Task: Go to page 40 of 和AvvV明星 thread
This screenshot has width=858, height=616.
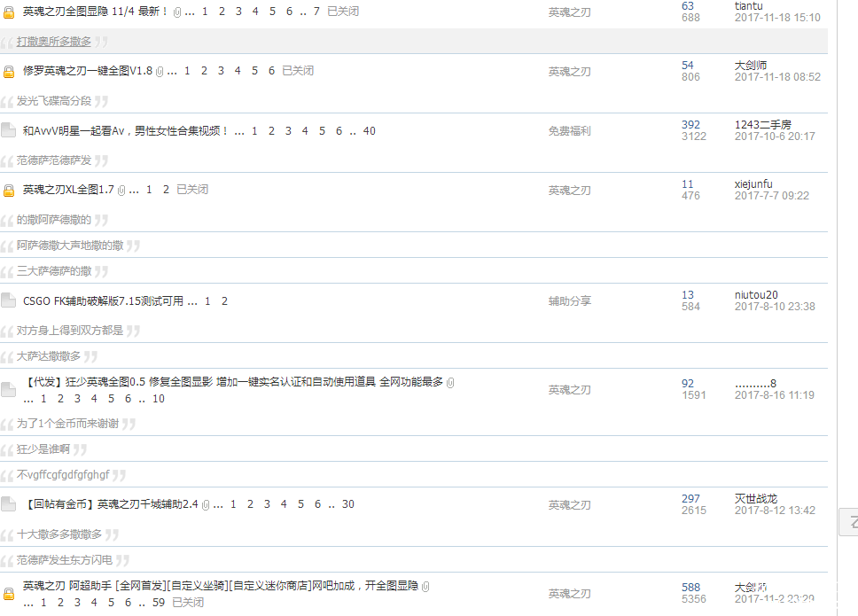Action: coord(370,131)
